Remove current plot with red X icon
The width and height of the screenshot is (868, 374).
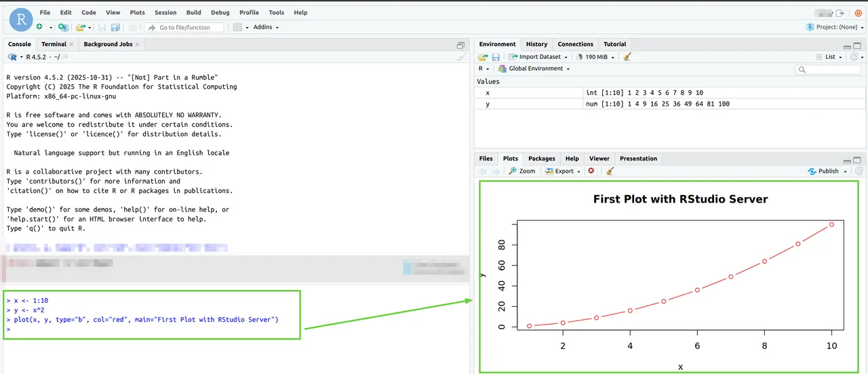591,171
